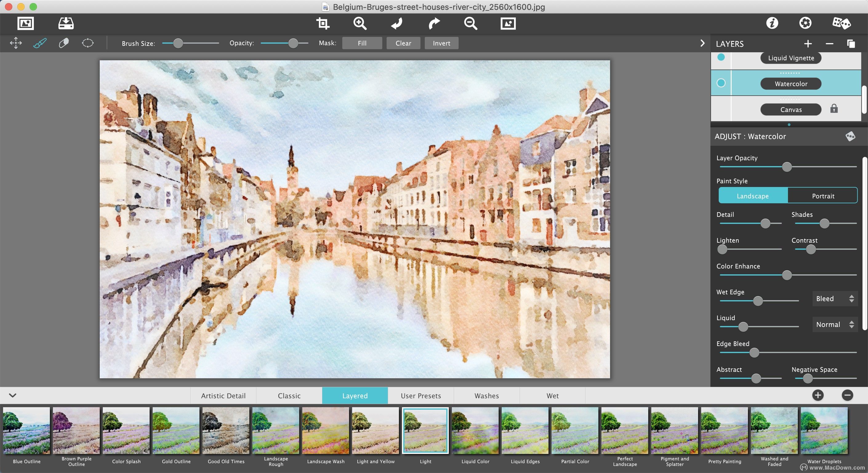
Task: Save image using the save tray icon
Action: (66, 23)
